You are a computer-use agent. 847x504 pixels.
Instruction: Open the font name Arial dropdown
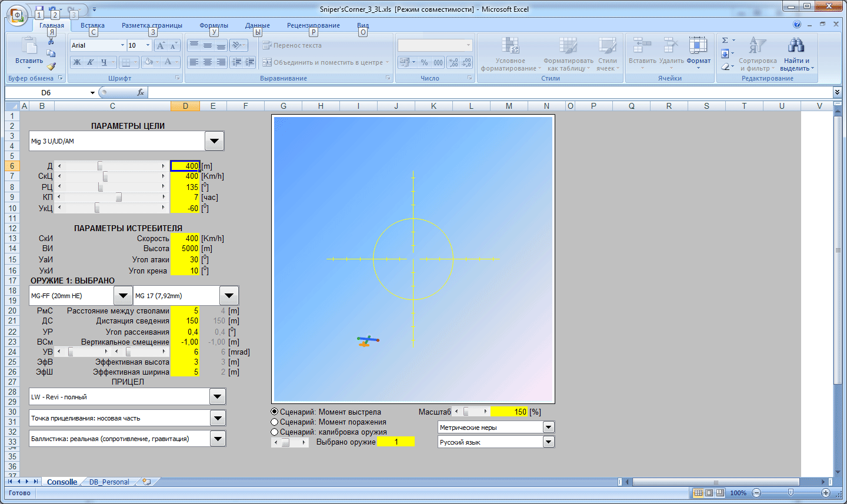click(122, 45)
